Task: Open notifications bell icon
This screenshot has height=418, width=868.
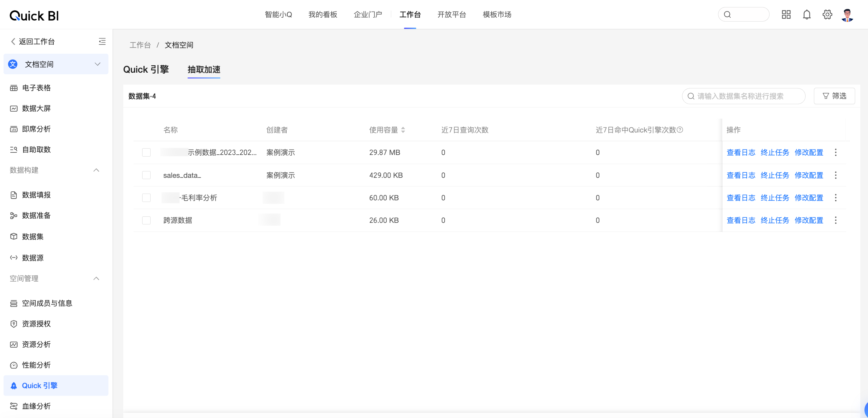Action: pyautogui.click(x=807, y=14)
